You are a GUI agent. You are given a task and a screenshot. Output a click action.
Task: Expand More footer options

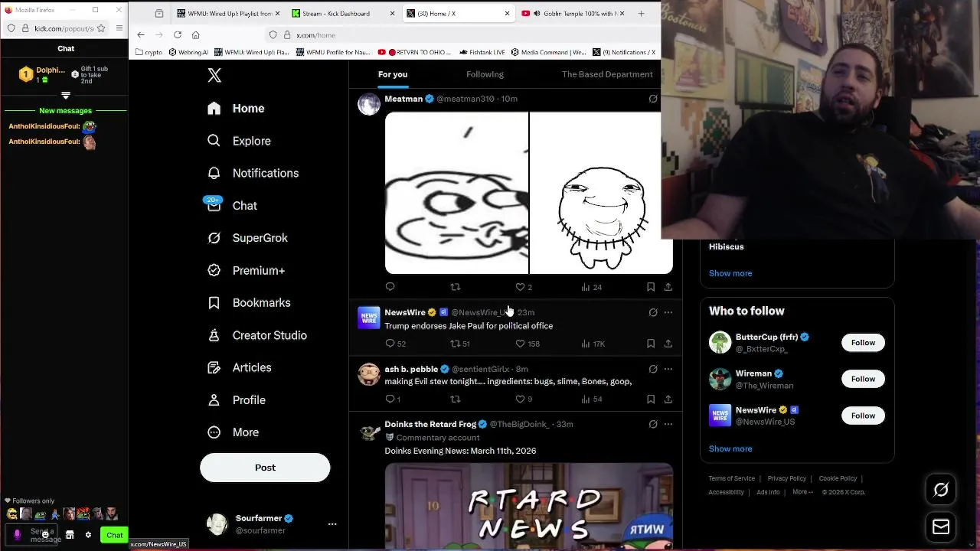[x=802, y=492]
